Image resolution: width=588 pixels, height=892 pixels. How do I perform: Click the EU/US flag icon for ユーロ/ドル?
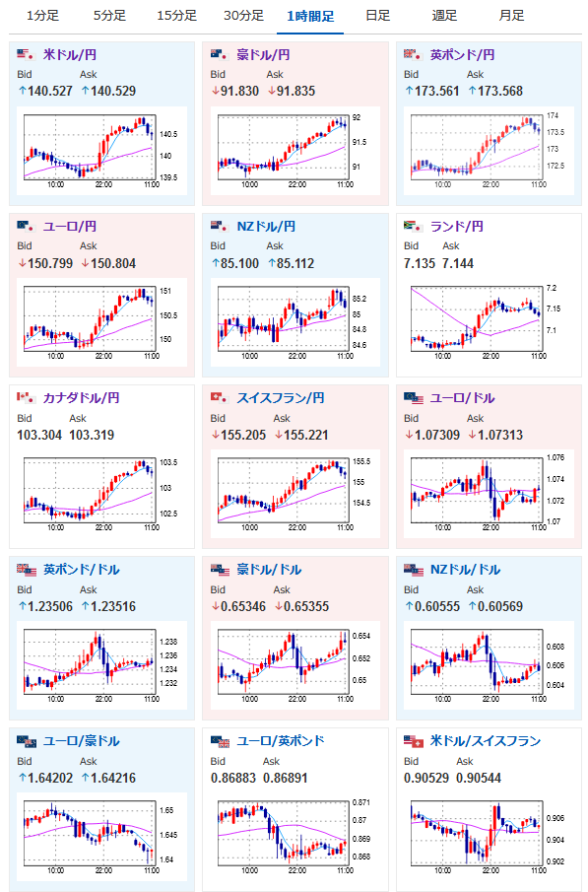click(x=414, y=398)
